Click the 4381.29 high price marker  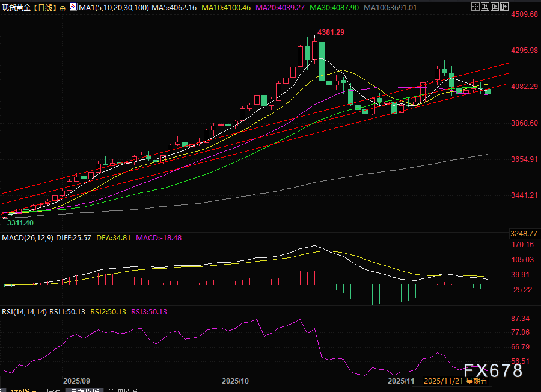pyautogui.click(x=332, y=32)
